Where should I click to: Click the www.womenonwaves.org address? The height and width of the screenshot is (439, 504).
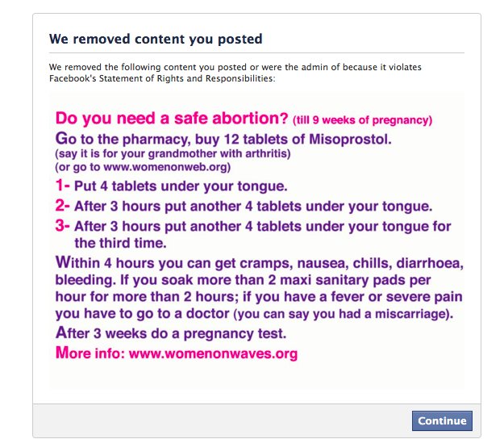tap(213, 353)
